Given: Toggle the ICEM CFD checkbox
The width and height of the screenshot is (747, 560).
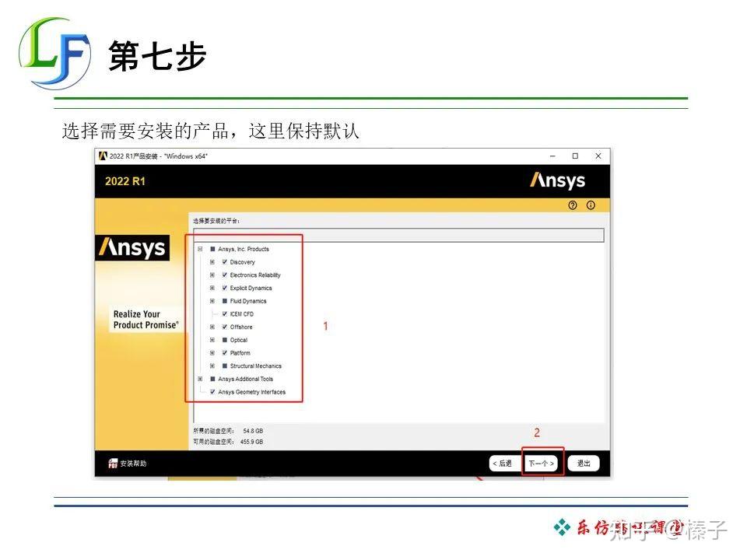Looking at the screenshot, I should (225, 314).
